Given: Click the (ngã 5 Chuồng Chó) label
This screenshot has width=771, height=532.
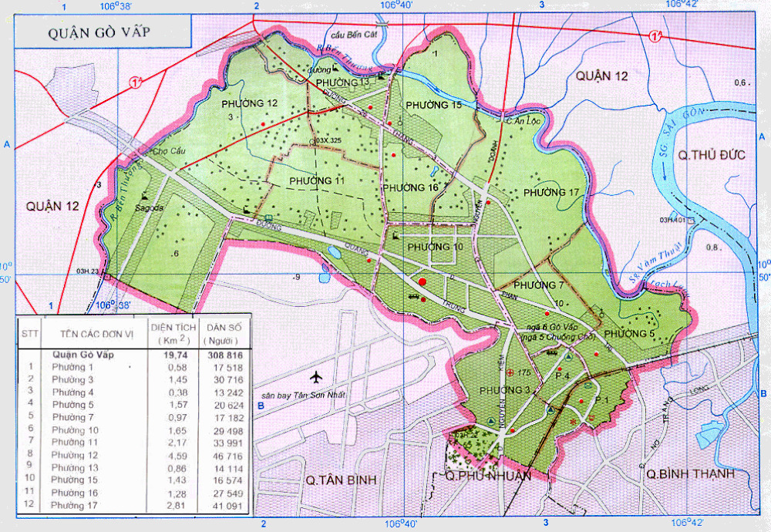Looking at the screenshot, I should click(557, 337).
